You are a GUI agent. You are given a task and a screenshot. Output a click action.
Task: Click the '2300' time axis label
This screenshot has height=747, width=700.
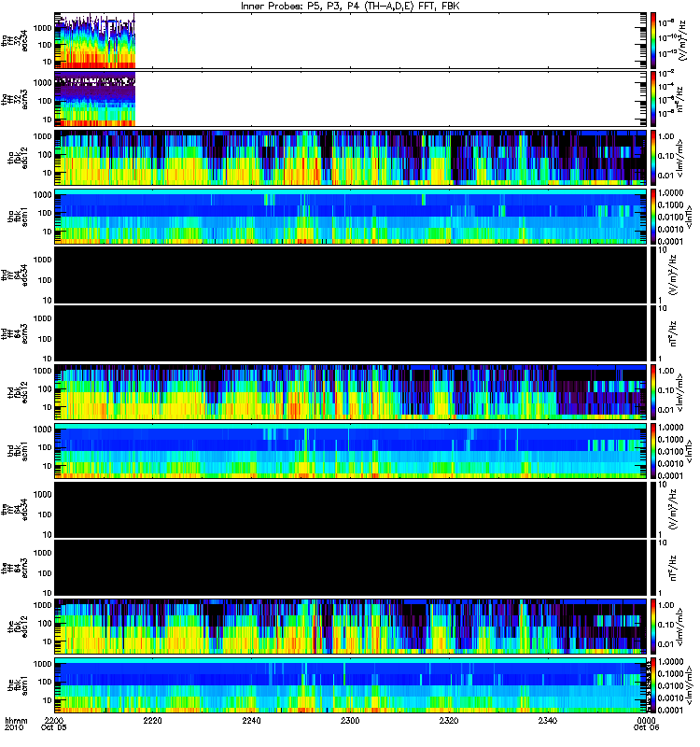[x=350, y=720]
